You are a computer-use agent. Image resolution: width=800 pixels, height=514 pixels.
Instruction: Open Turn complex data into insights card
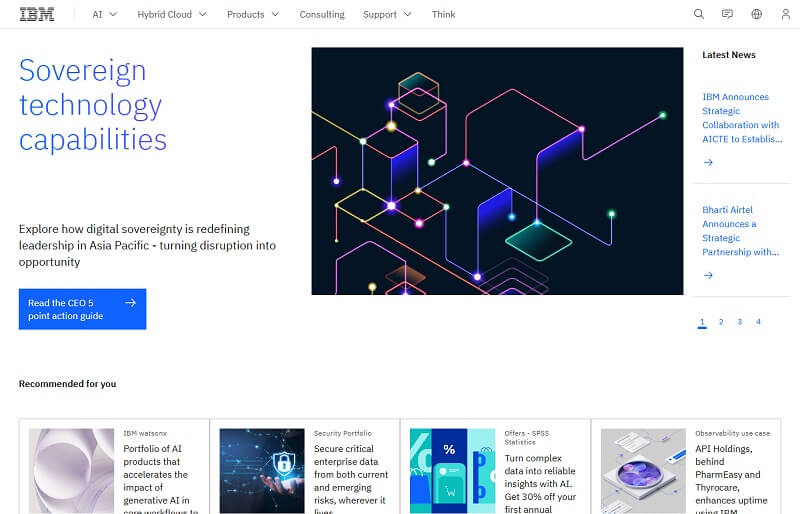click(540, 483)
